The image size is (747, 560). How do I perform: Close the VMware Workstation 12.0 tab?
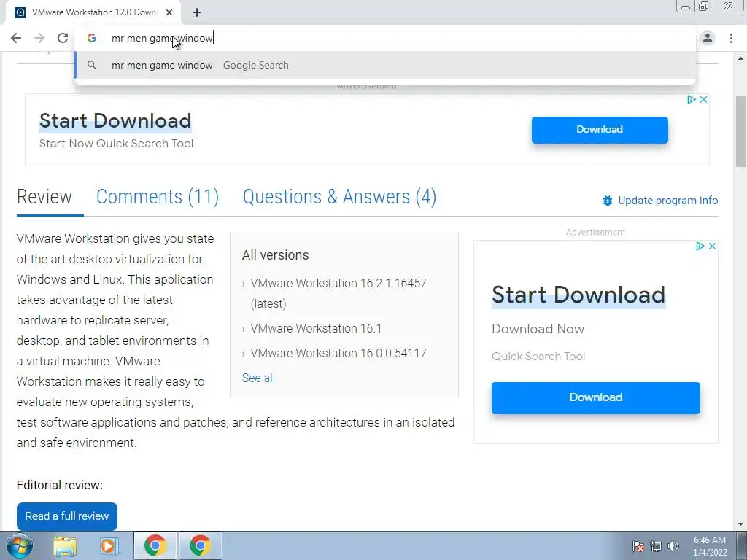coord(169,12)
